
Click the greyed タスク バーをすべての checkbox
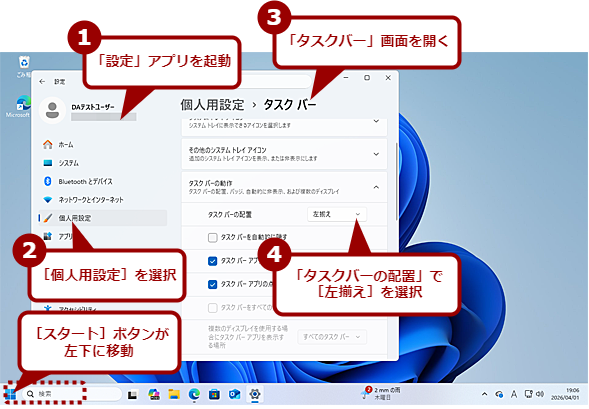tap(213, 308)
